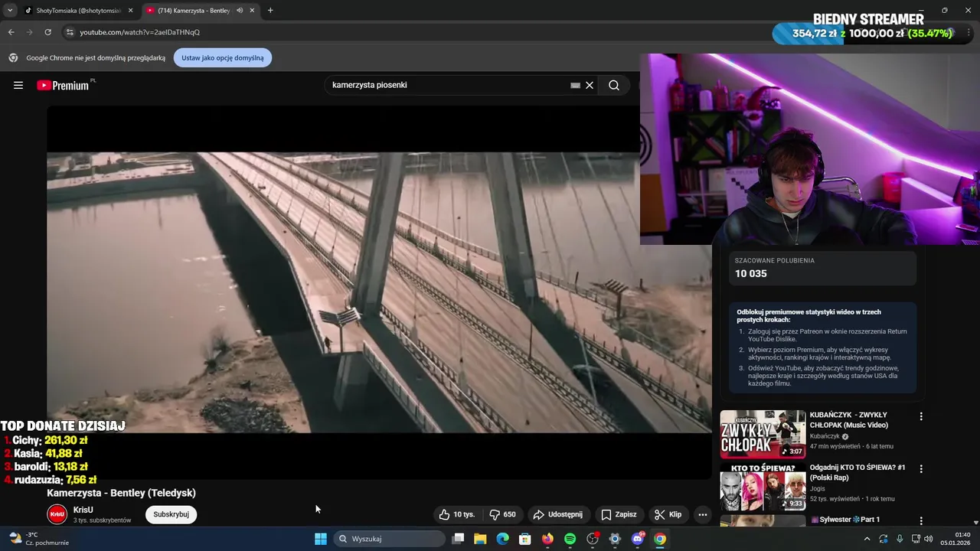The image size is (980, 551).
Task: Open the Udostępnij share dialog
Action: tap(558, 514)
